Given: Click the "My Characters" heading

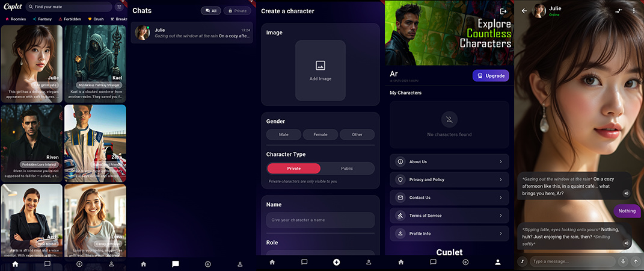Looking at the screenshot, I should [x=405, y=93].
